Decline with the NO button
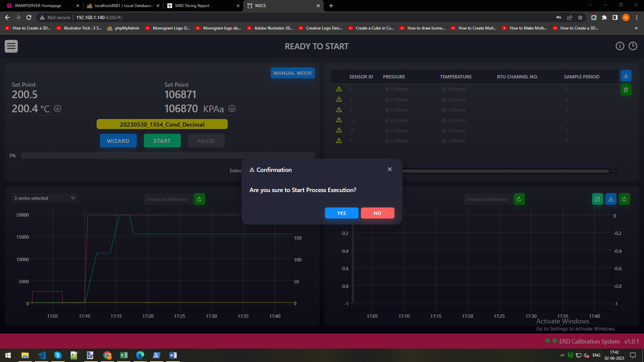This screenshot has height=362, width=644. [x=377, y=213]
